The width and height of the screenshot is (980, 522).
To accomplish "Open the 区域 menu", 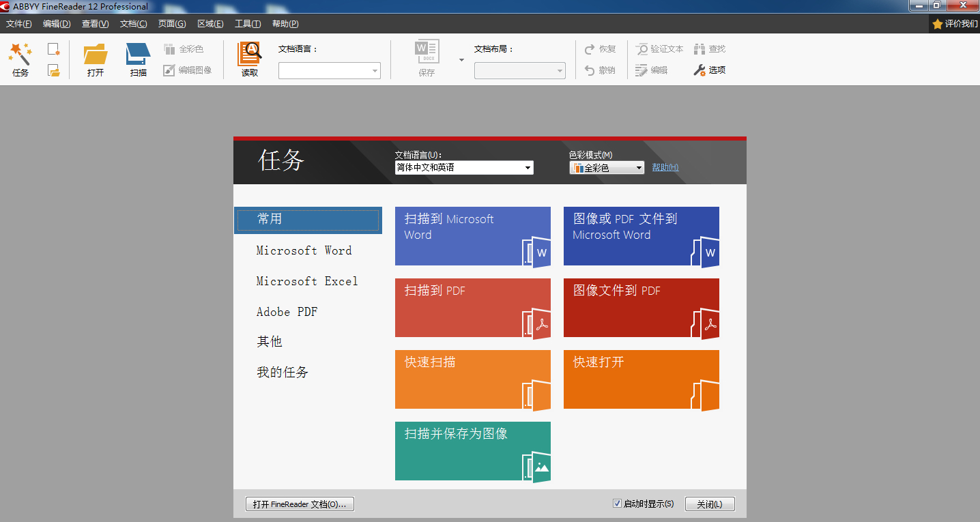I will tap(210, 24).
